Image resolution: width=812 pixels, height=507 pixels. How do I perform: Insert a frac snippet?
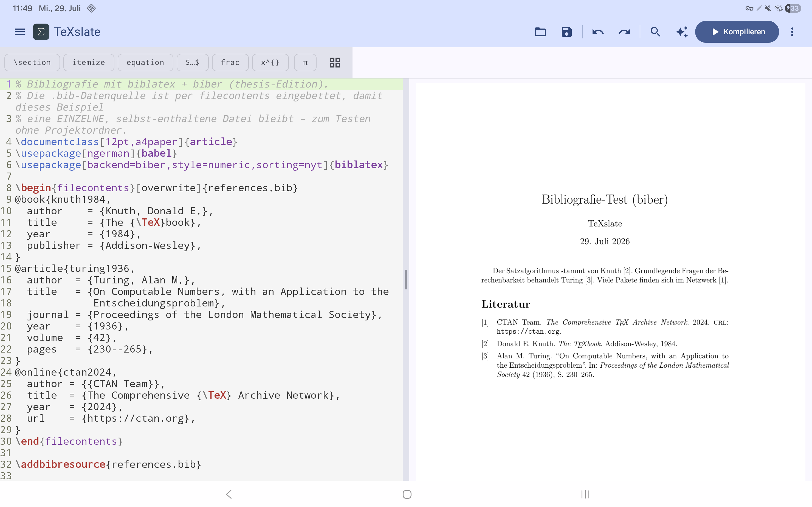230,62
